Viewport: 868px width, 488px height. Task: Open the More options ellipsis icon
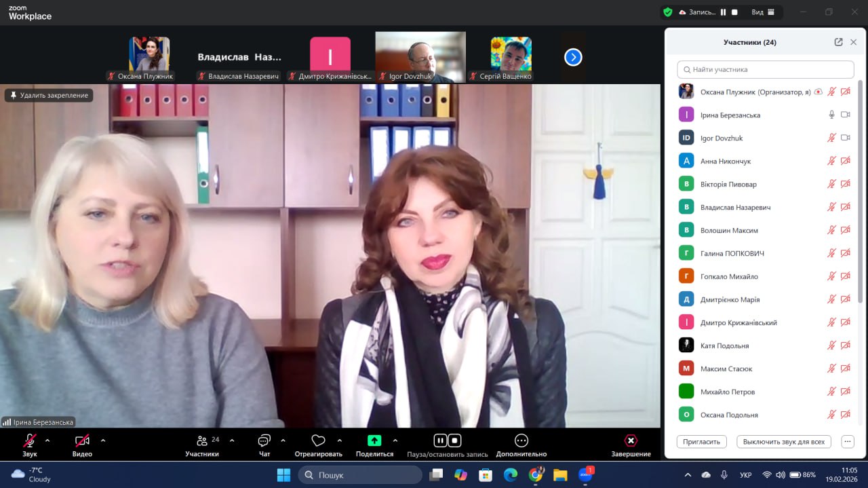(x=521, y=440)
